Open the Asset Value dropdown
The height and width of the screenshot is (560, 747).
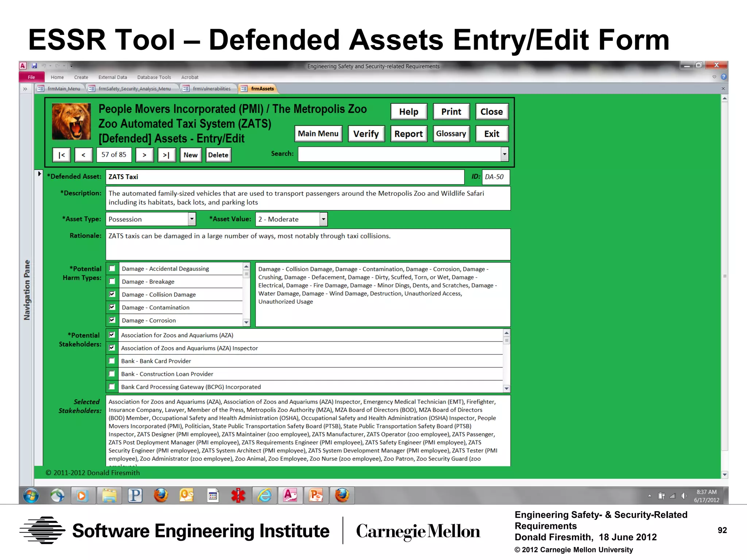coord(323,219)
